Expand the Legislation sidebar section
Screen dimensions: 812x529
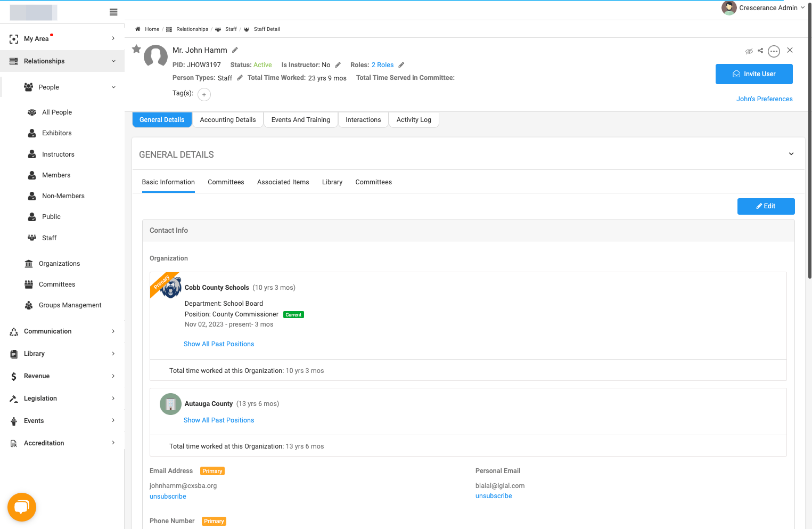point(62,398)
